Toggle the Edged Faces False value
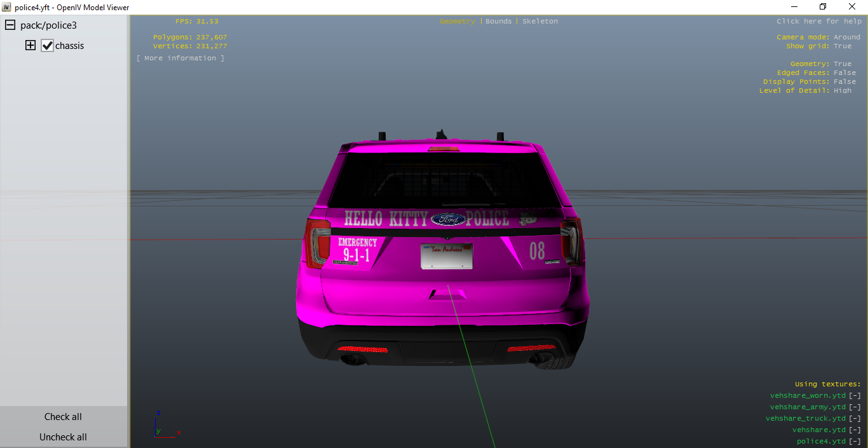Viewport: 868px width, 448px height. pos(844,73)
